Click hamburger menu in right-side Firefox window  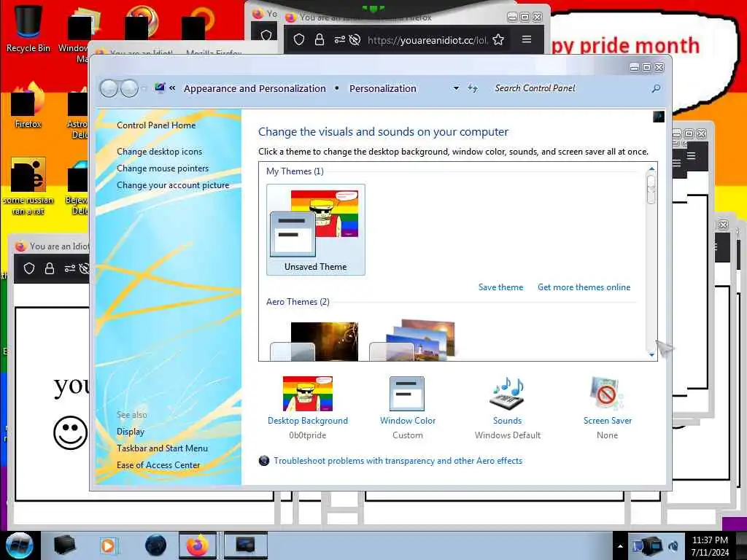click(692, 155)
